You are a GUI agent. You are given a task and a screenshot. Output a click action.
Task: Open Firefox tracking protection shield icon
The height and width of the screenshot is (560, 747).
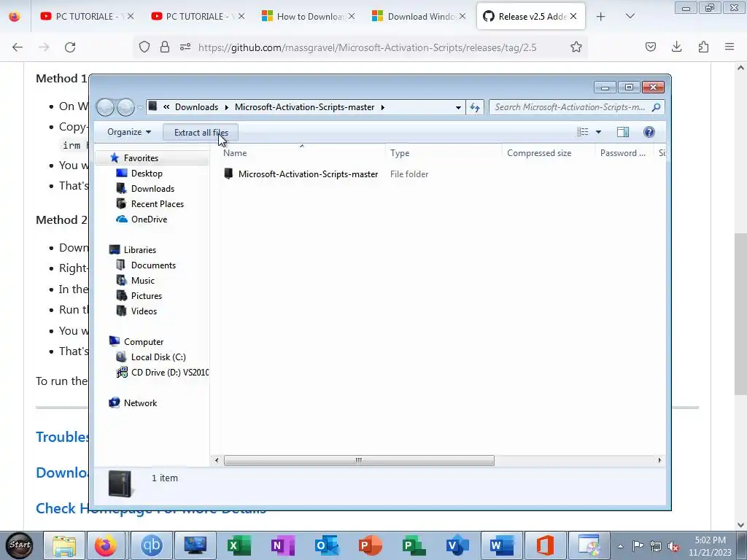[x=144, y=47]
